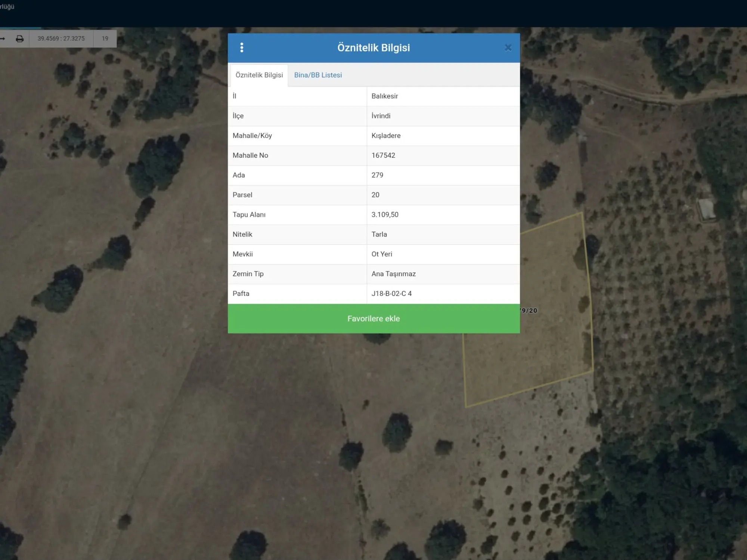Image resolution: width=747 pixels, height=560 pixels.
Task: Select the Ada value 279
Action: click(377, 175)
